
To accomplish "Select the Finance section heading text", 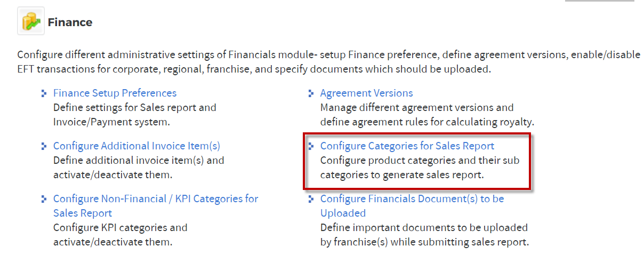I will (70, 22).
